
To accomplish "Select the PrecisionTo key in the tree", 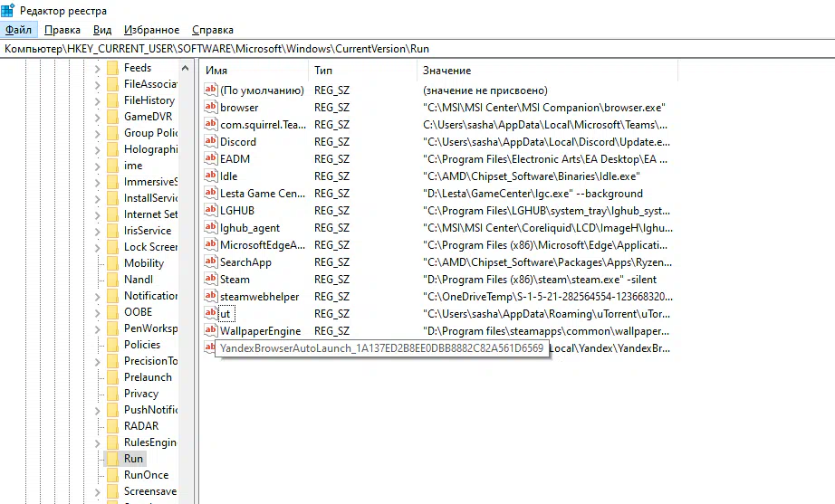I will tap(150, 361).
